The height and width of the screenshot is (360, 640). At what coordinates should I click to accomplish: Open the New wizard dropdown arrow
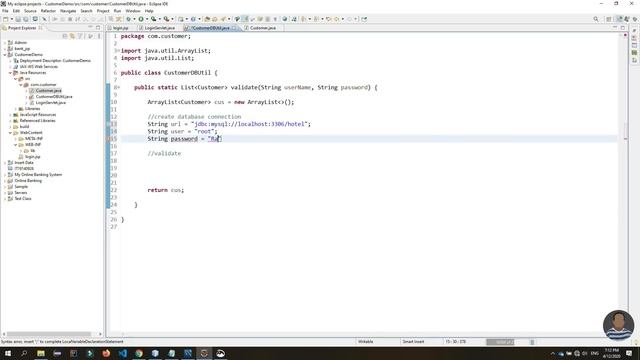pyautogui.click(x=11, y=19)
